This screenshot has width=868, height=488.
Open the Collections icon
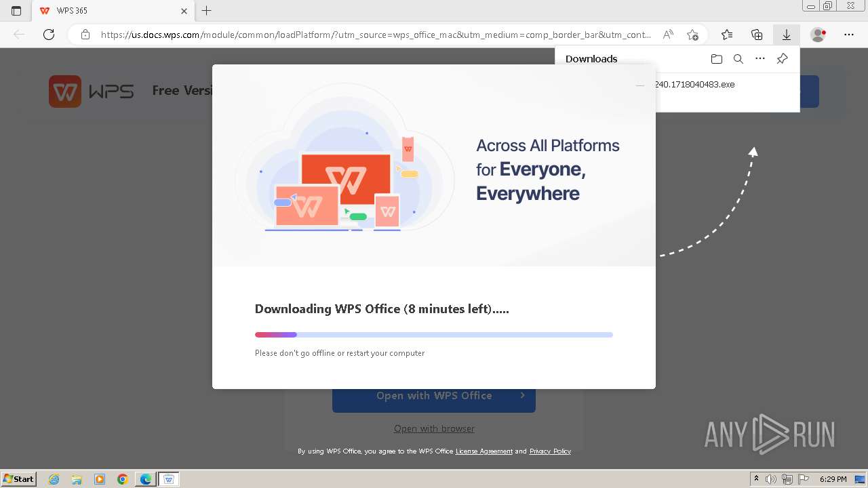pos(757,35)
